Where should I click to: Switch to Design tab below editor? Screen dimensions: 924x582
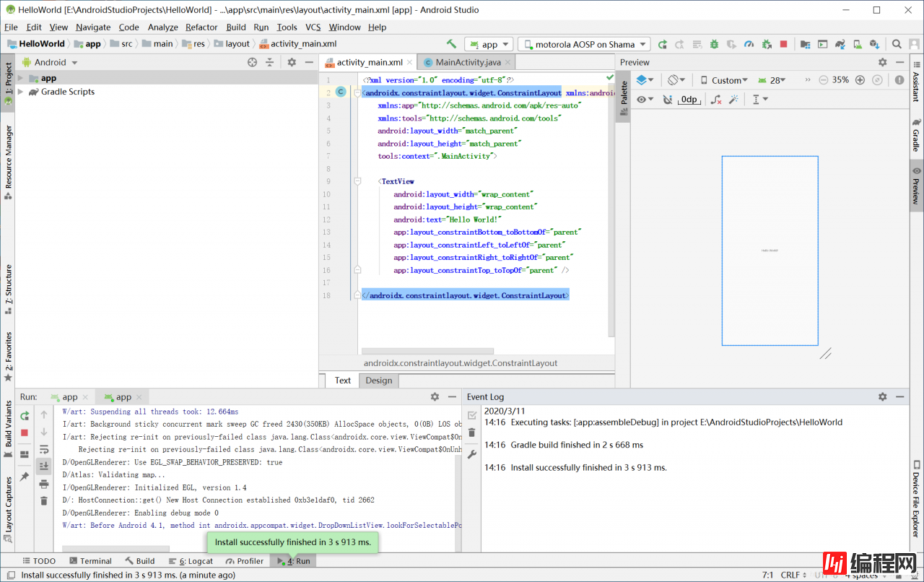[x=378, y=381]
